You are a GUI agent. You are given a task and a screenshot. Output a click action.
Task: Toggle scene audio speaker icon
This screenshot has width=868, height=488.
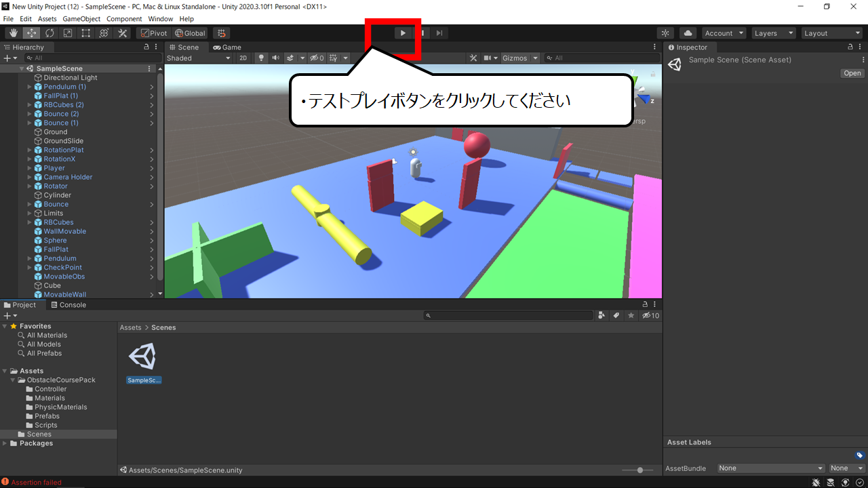[x=276, y=58]
